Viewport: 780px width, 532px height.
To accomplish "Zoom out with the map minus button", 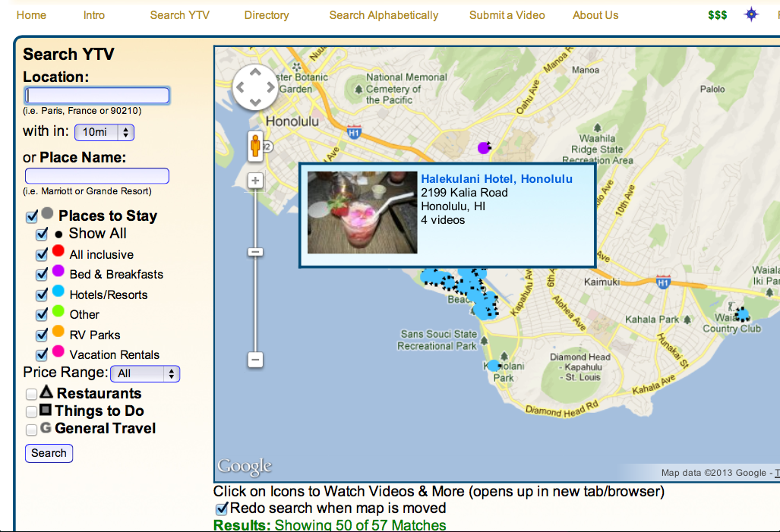I will pyautogui.click(x=255, y=360).
